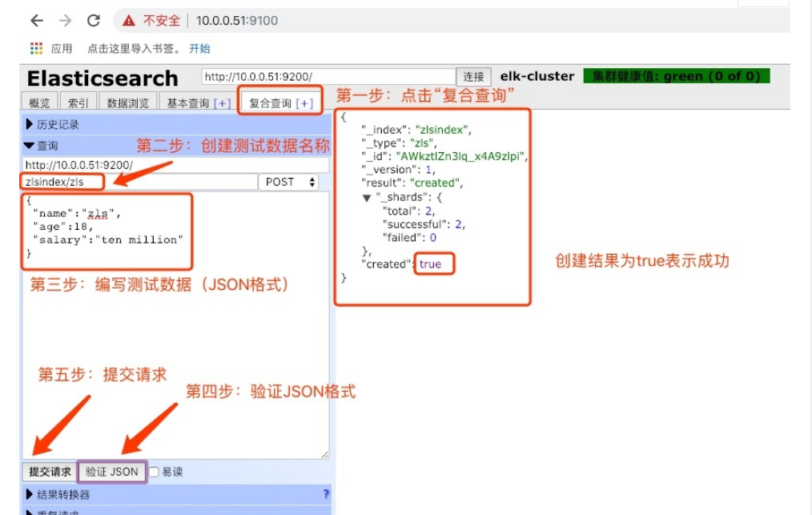Click the "_id" value AWkztlZn3lq_x4A9zlpi
This screenshot has height=515, width=812.
point(460,156)
